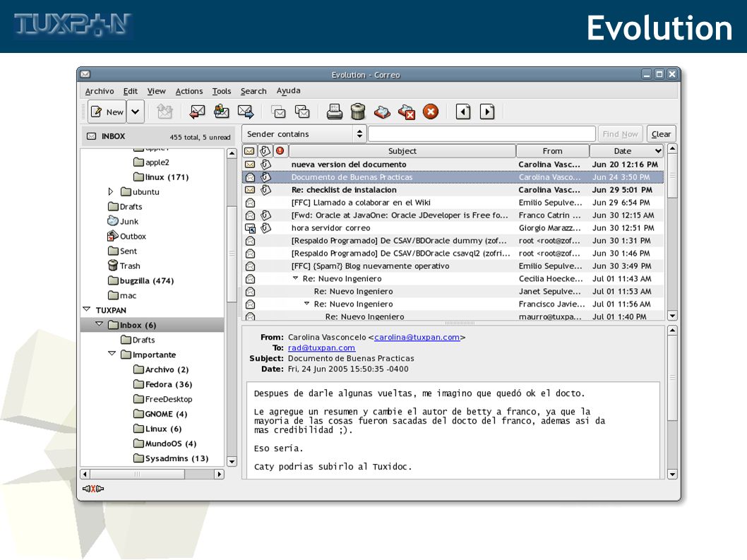747x560 pixels.
Task: Open the Tools menu
Action: point(222,91)
